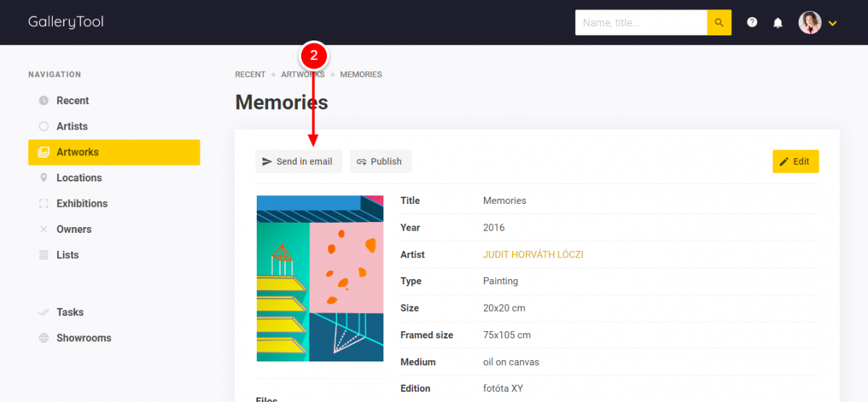Select Artworks in the navigation
The height and width of the screenshot is (402, 868).
(114, 152)
